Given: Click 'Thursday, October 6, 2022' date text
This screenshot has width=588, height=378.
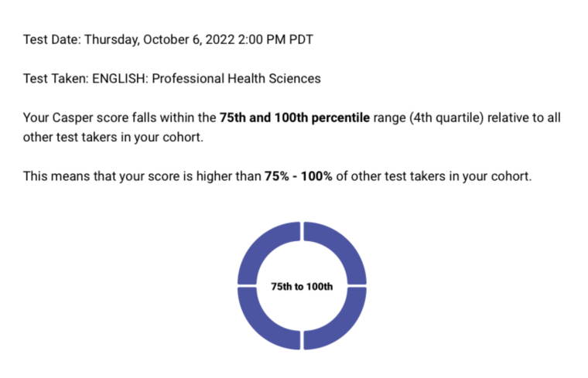Looking at the screenshot, I should tap(159, 39).
